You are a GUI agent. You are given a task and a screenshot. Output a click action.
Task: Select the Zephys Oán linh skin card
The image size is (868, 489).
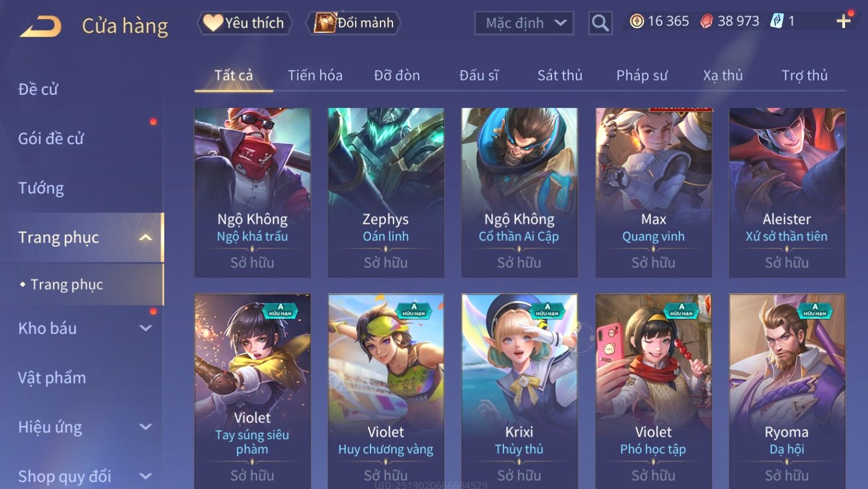tap(386, 192)
